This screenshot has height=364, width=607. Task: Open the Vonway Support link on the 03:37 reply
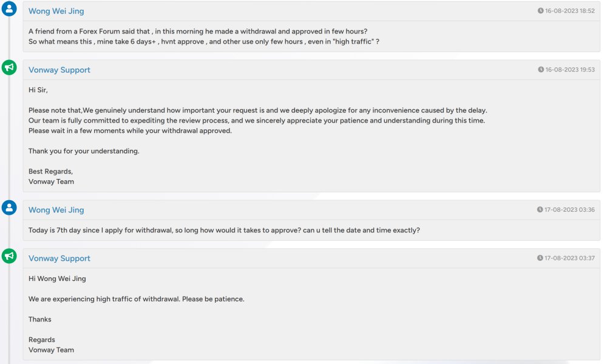click(x=59, y=258)
